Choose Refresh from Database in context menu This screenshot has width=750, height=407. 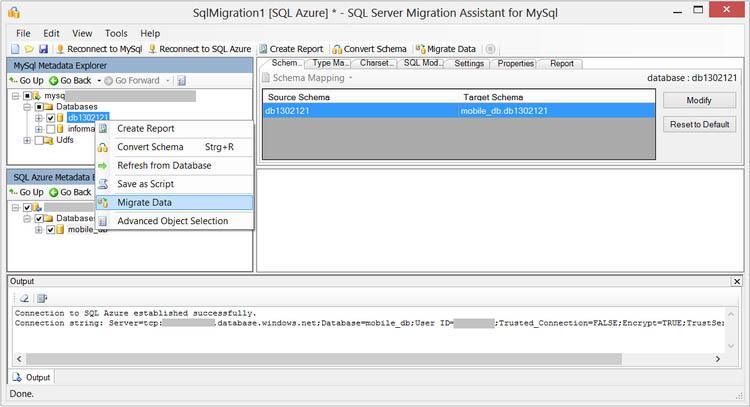(x=174, y=165)
